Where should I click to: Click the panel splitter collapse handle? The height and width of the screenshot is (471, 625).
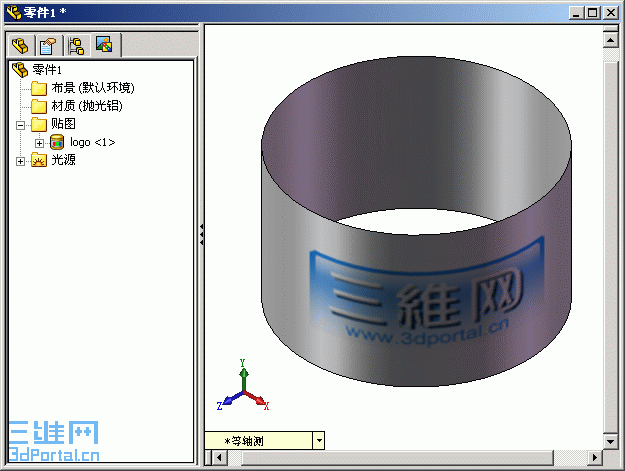(x=202, y=234)
